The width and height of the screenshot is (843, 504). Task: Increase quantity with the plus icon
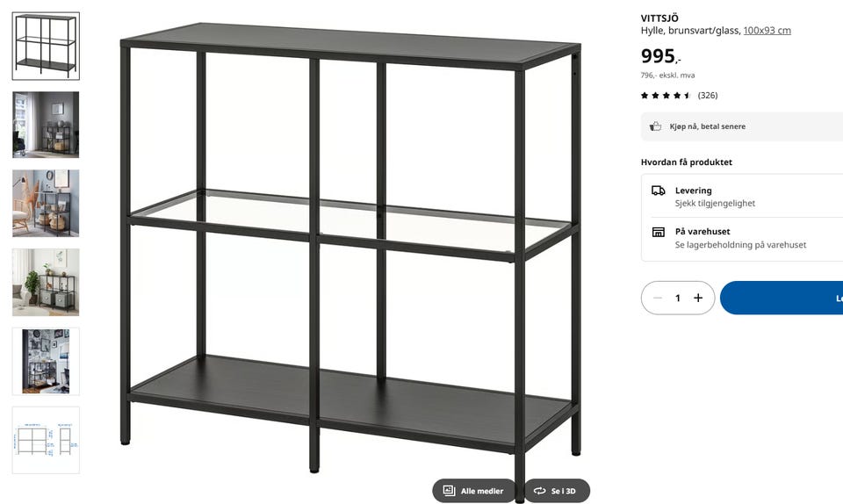tap(698, 298)
